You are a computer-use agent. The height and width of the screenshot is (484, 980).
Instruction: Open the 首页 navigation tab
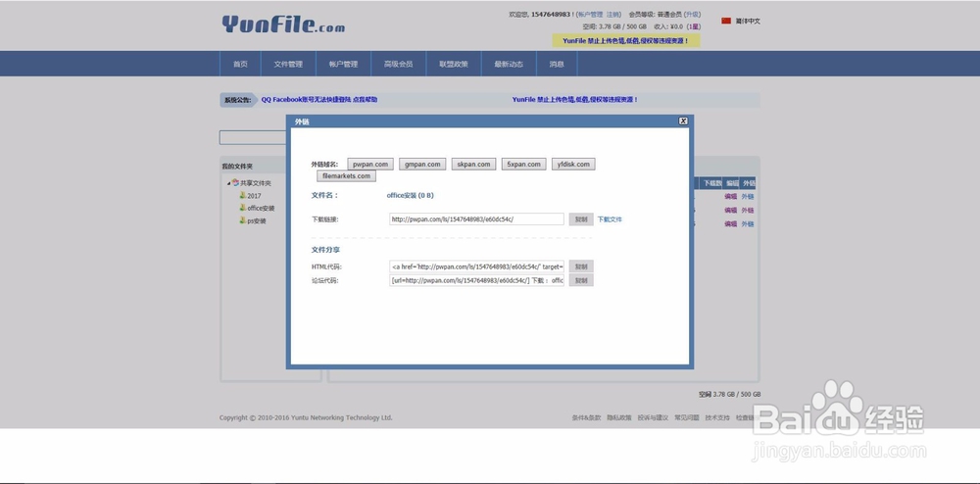[x=241, y=64]
